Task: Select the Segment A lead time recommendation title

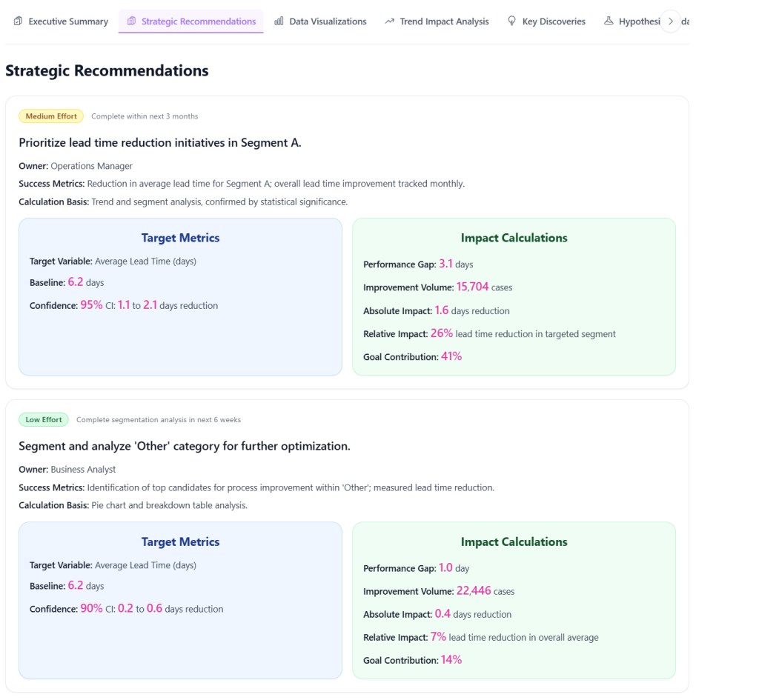Action: click(x=160, y=143)
